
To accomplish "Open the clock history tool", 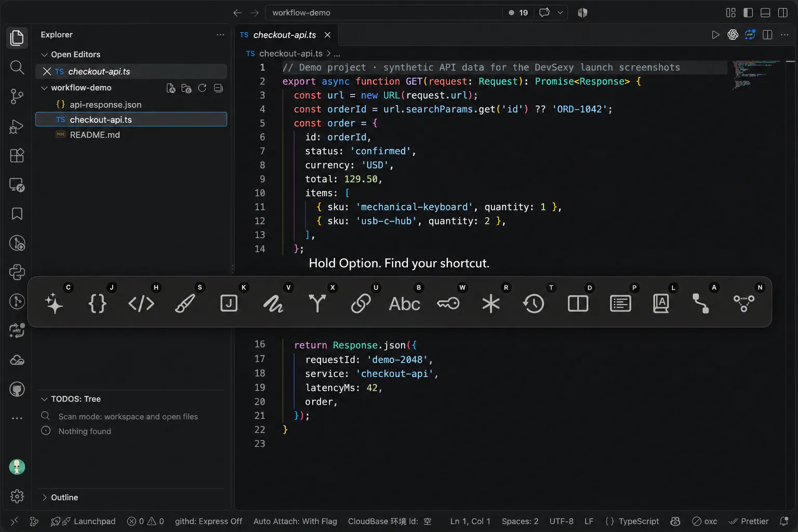I will tap(534, 303).
